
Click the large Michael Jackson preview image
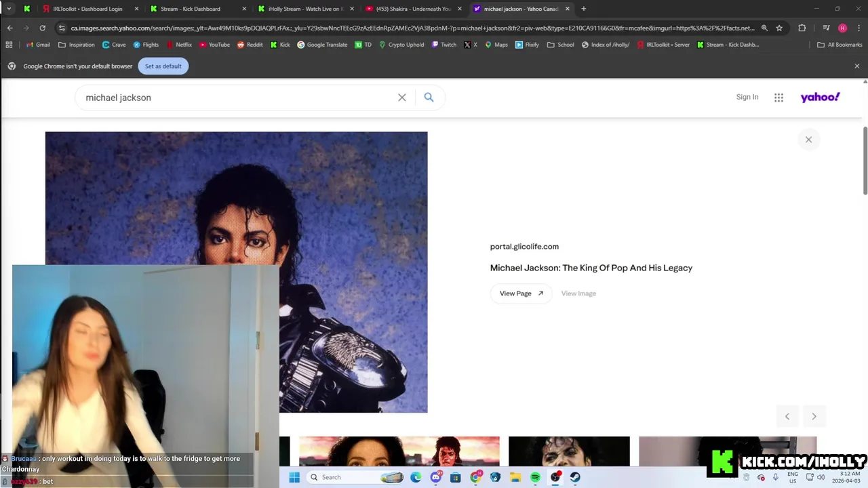pyautogui.click(x=236, y=272)
